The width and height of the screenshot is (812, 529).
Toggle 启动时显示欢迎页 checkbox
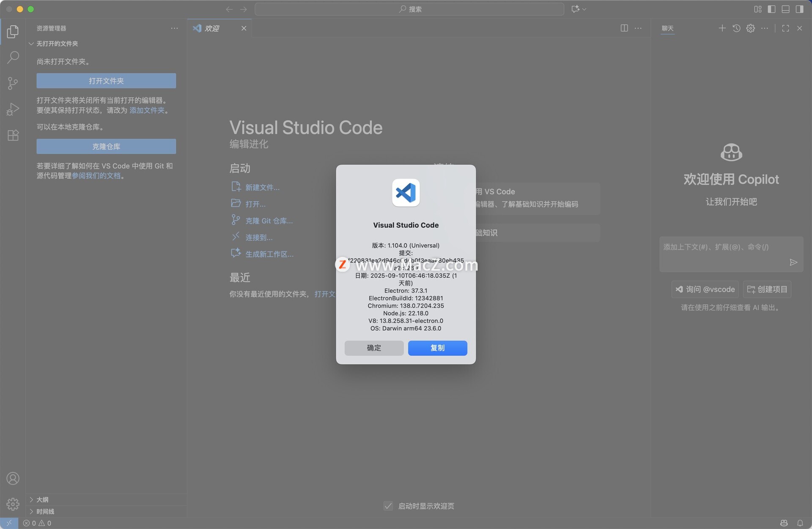click(388, 506)
